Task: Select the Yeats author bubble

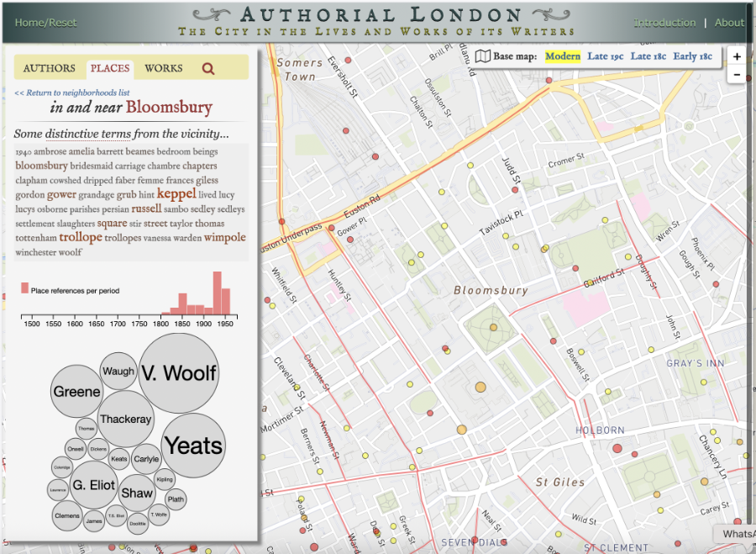Action: coord(193,446)
